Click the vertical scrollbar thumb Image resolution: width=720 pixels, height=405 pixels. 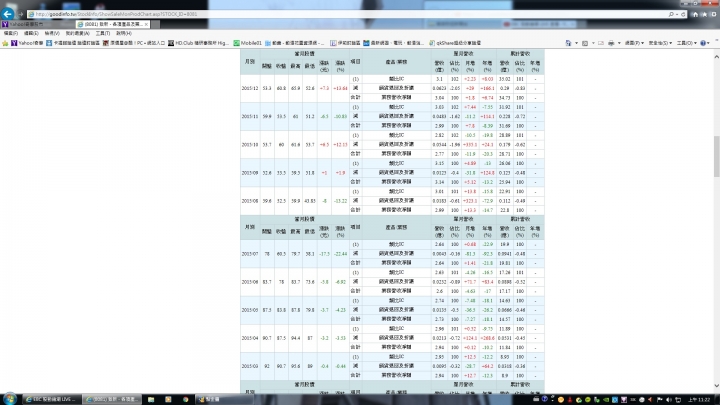tap(716, 156)
